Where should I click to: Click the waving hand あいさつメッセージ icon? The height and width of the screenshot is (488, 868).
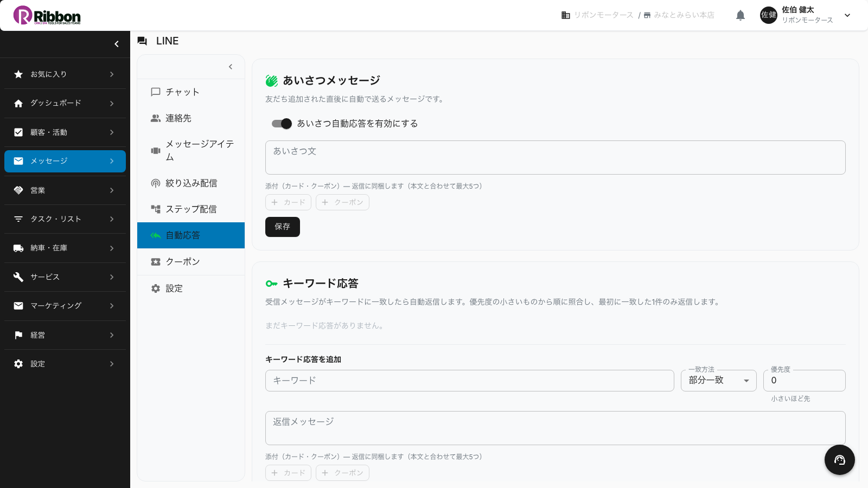click(x=272, y=81)
